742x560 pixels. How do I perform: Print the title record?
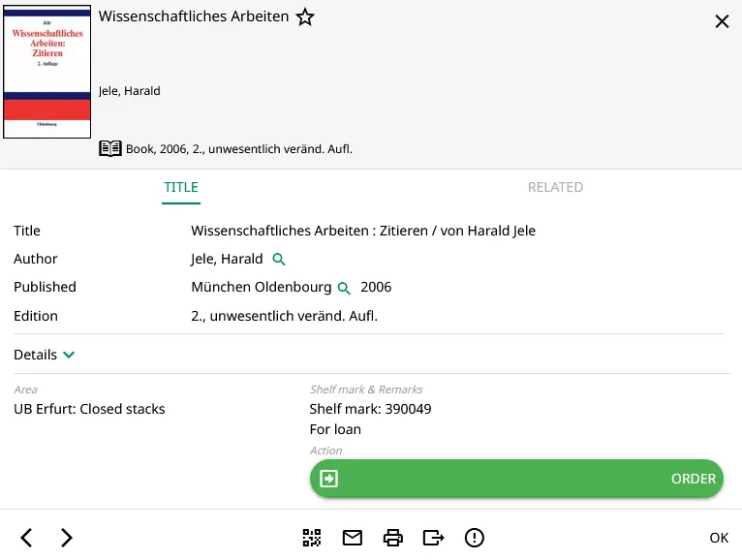pyautogui.click(x=392, y=538)
